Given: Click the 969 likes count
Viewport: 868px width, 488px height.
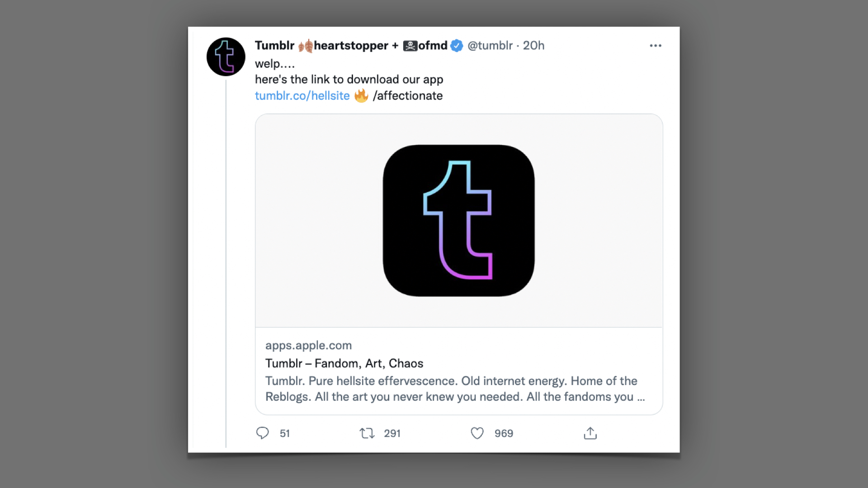Looking at the screenshot, I should [504, 433].
